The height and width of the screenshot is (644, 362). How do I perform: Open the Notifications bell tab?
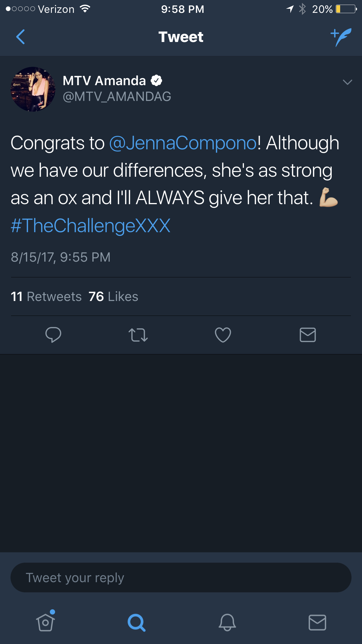227,622
